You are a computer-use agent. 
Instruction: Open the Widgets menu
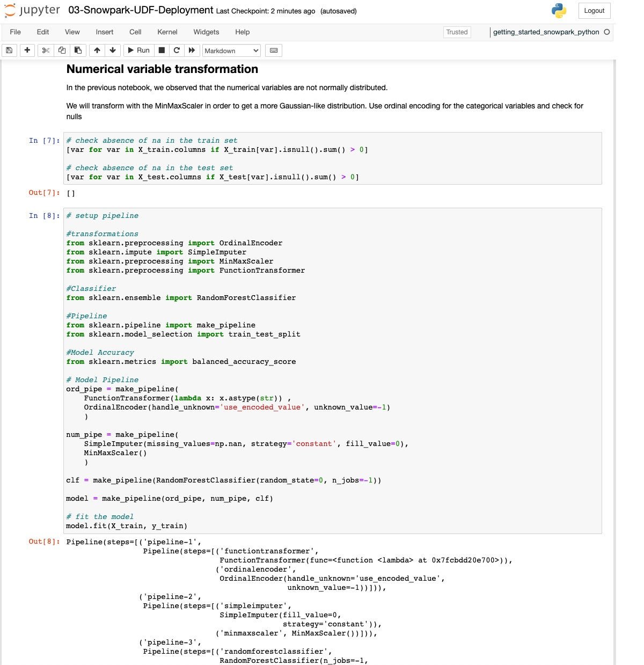(x=206, y=32)
